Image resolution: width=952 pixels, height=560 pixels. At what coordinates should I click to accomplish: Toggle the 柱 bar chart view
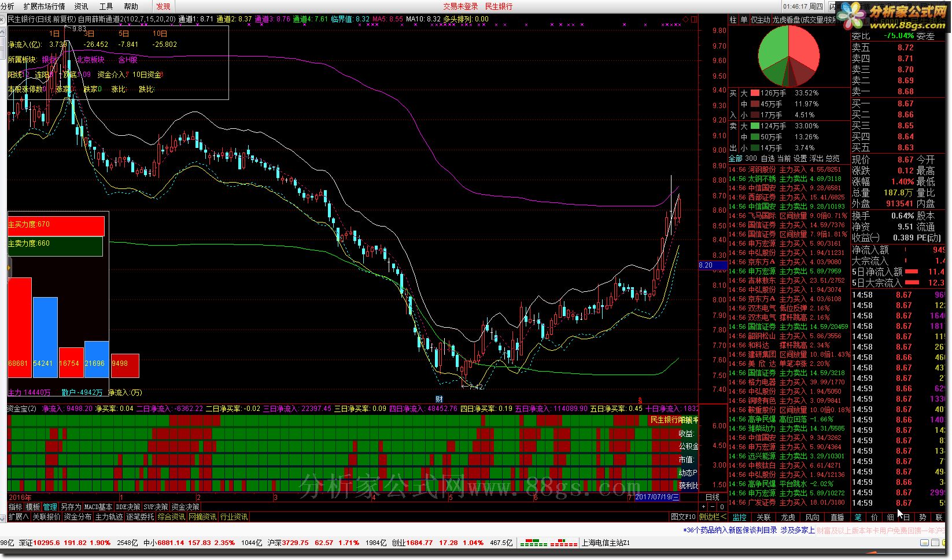click(x=733, y=20)
